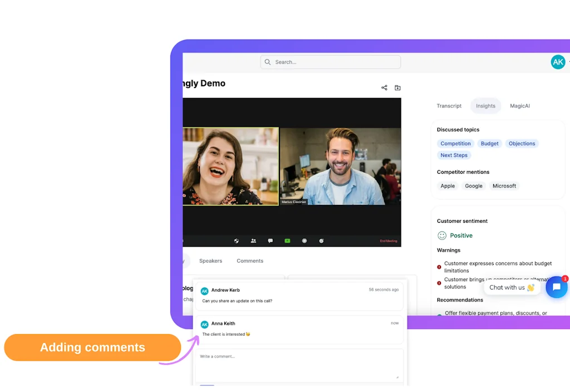570x392 pixels.
Task: Click the chat icon in the video toolbar
Action: pyautogui.click(x=271, y=241)
